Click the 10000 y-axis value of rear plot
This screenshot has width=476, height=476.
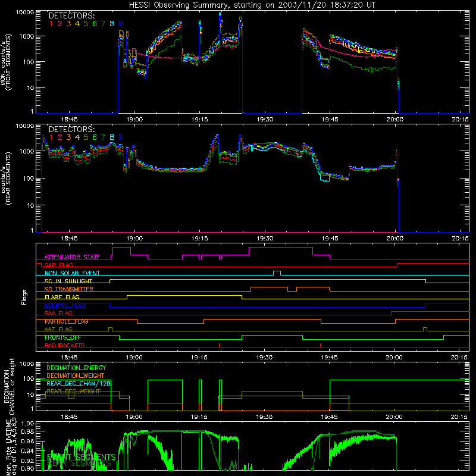pyautogui.click(x=25, y=126)
